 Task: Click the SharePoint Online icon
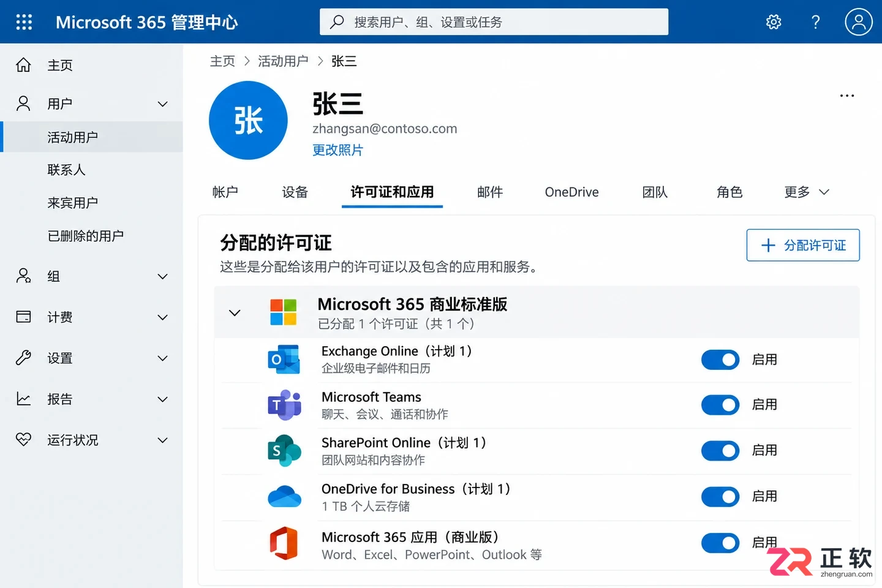click(x=284, y=451)
